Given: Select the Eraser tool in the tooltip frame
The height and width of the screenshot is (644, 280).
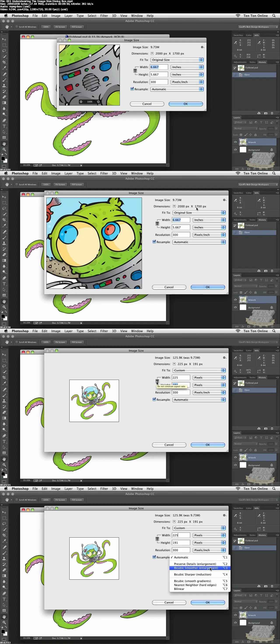Looking at the screenshot, I should pyautogui.click(x=4, y=412).
